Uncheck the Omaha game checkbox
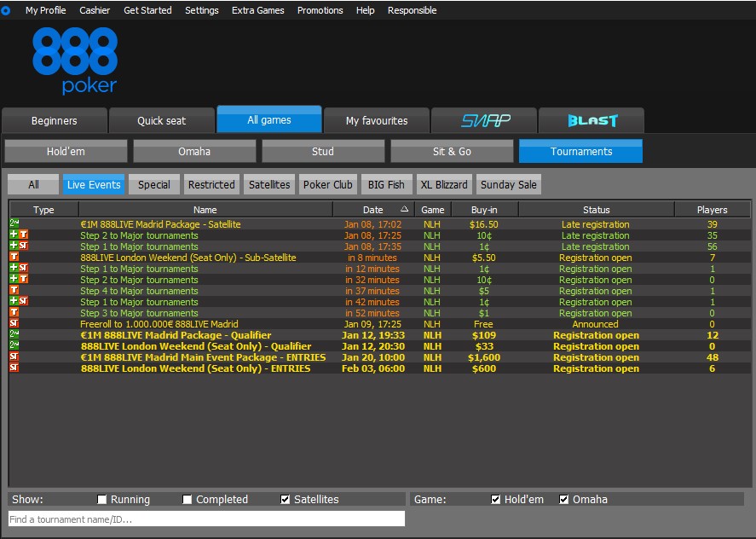The height and width of the screenshot is (539, 756). [x=564, y=500]
